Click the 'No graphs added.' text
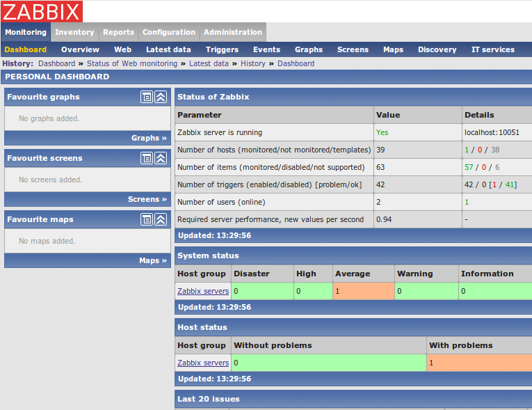 [x=49, y=118]
